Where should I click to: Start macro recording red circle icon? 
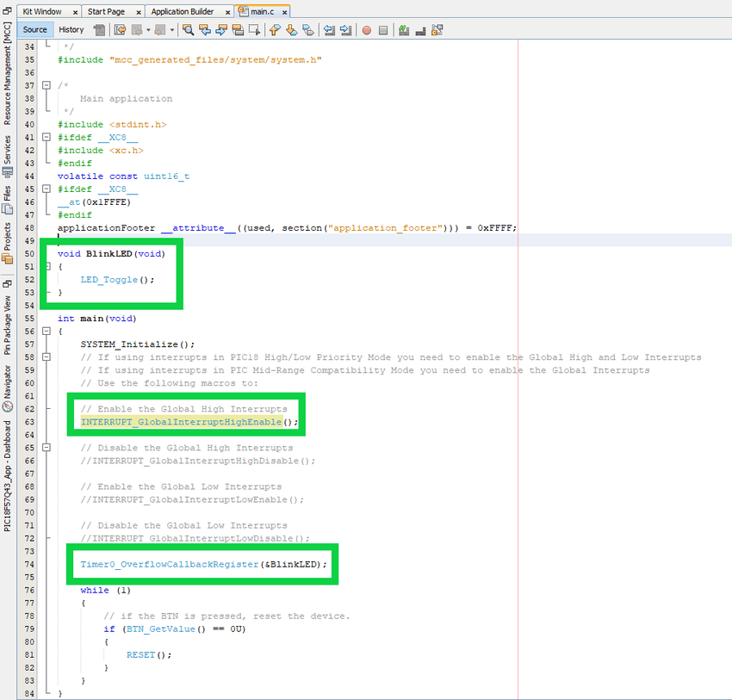point(367,30)
